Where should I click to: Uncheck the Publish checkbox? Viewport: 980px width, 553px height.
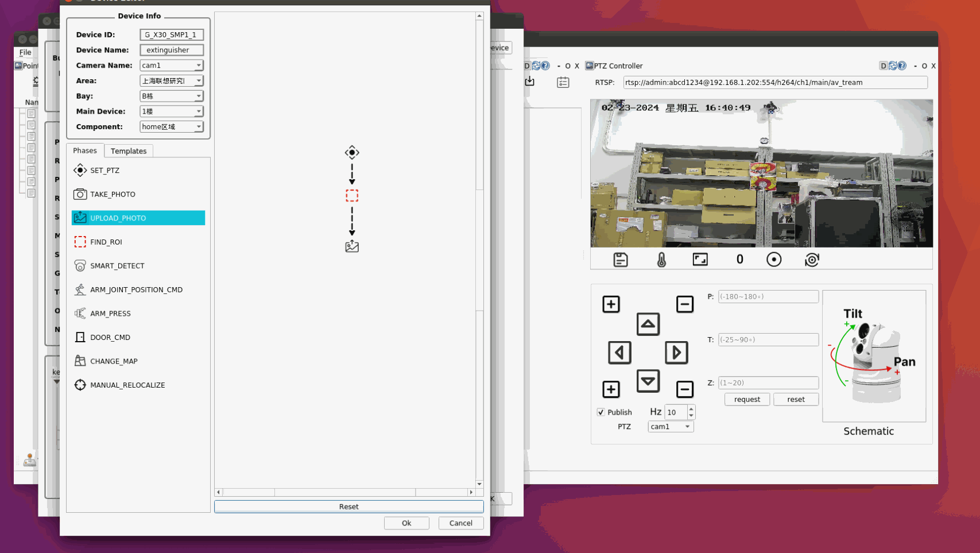click(x=601, y=412)
